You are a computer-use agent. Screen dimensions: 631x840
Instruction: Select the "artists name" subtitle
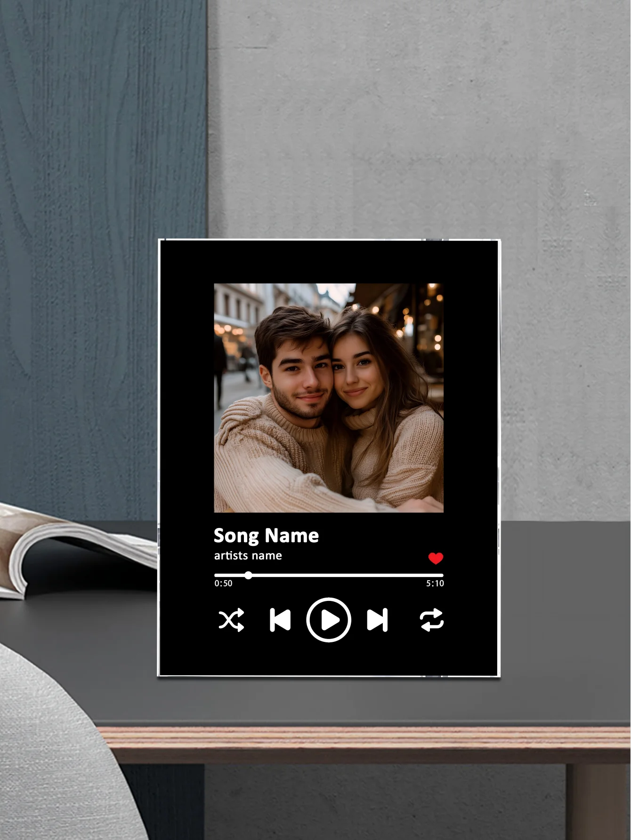248,556
